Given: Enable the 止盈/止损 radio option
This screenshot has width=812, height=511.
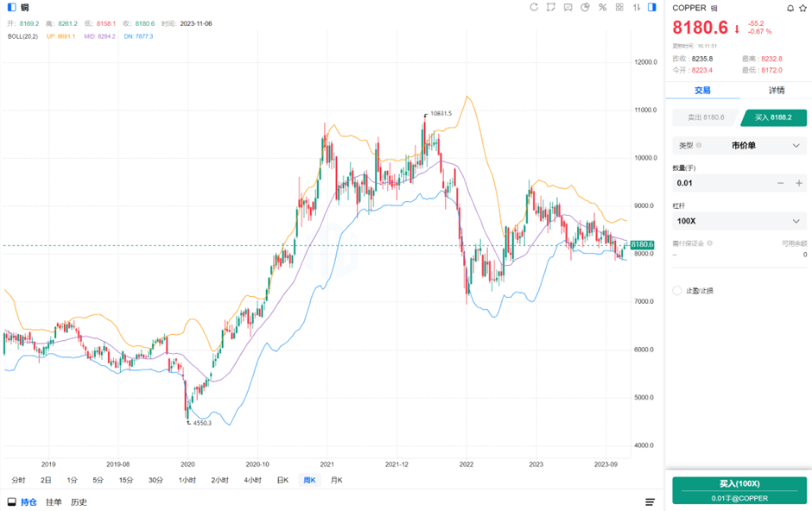Looking at the screenshot, I should [677, 291].
